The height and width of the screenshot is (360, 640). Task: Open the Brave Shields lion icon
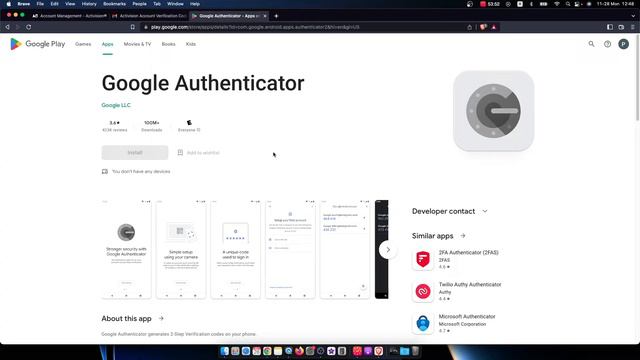tap(483, 27)
